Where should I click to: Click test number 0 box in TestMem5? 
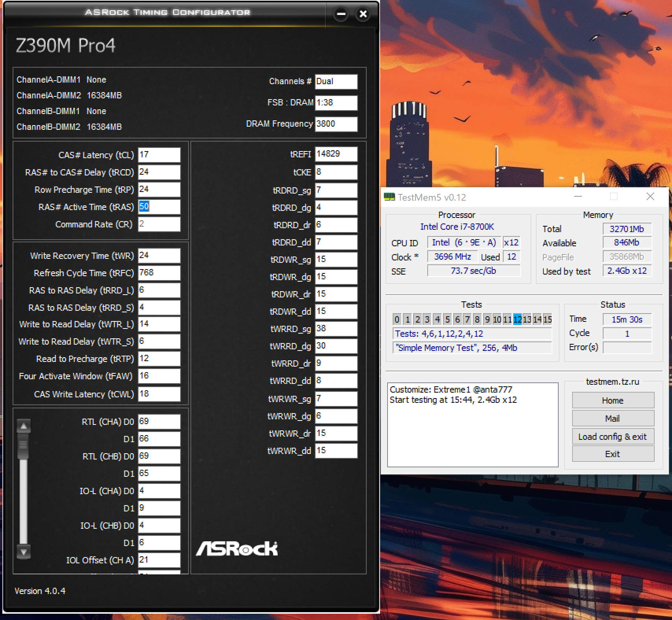click(x=397, y=319)
